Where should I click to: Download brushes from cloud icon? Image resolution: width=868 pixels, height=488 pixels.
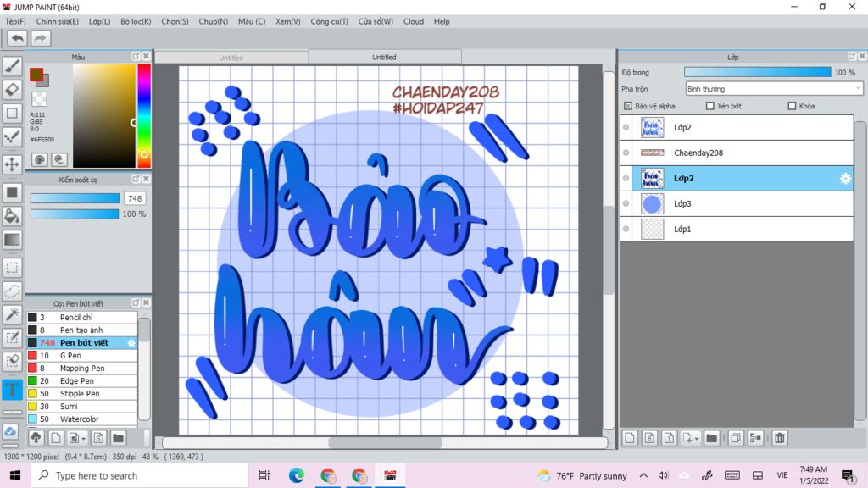click(x=36, y=438)
